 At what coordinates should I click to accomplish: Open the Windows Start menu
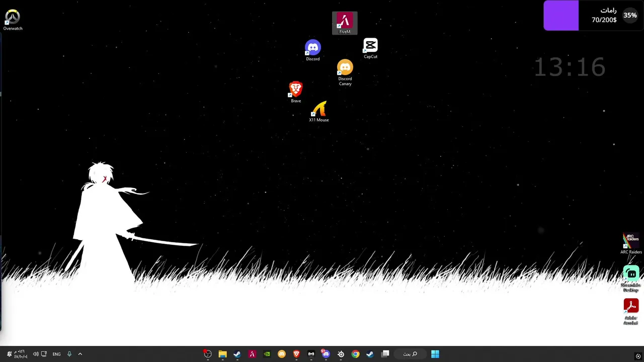tap(435, 354)
